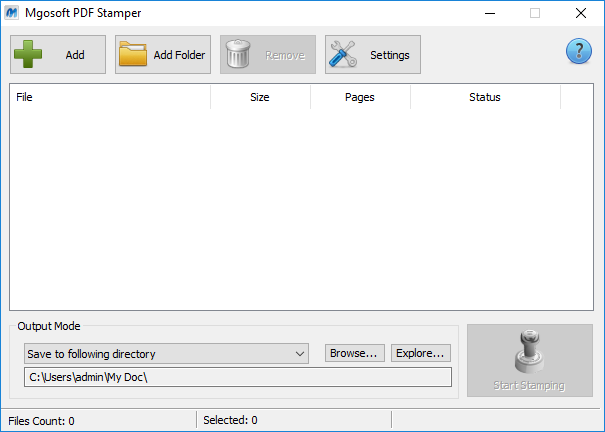The image size is (605, 432).
Task: Sort list by Size column header
Action: (260, 97)
